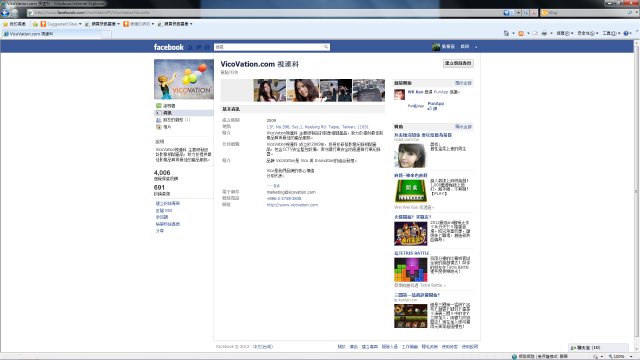
Task: Open the first woman photo in the photo strip
Action: [x=270, y=90]
